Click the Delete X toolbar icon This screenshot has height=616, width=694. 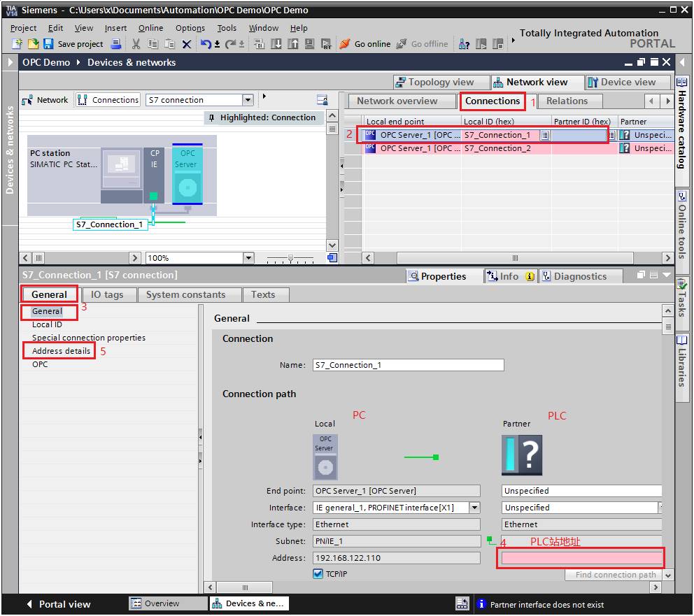(x=187, y=44)
